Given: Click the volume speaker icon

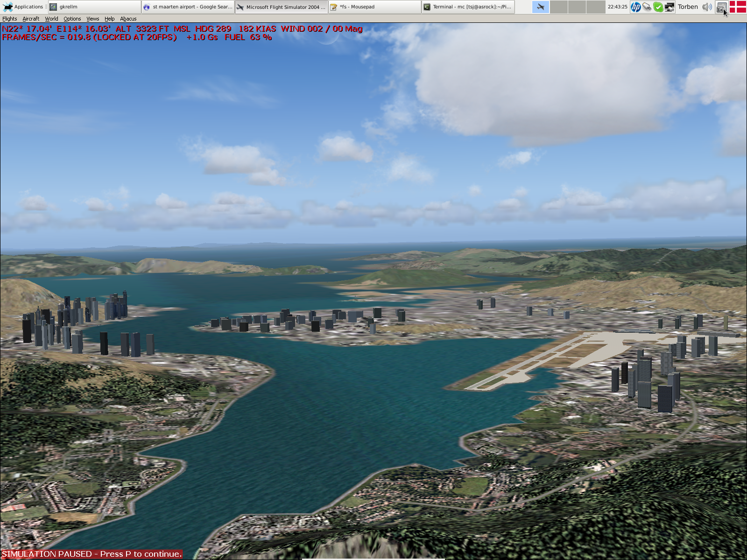Looking at the screenshot, I should 707,7.
